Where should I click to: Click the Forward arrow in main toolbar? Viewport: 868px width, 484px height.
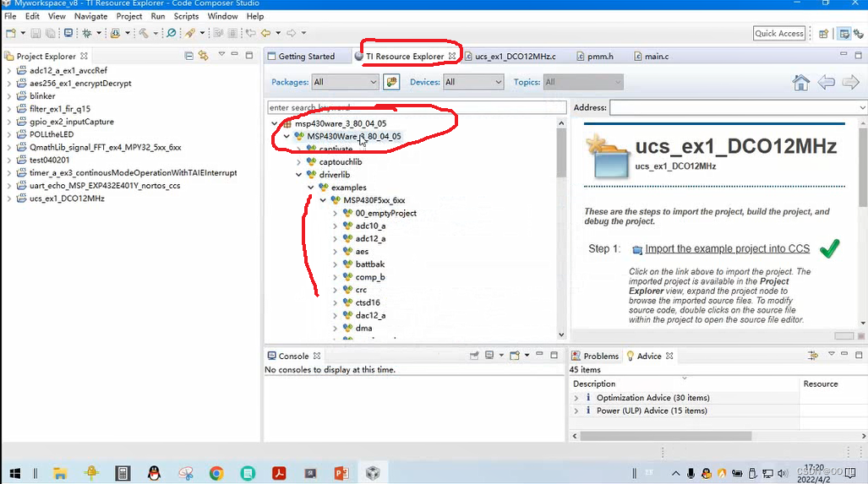(292, 33)
